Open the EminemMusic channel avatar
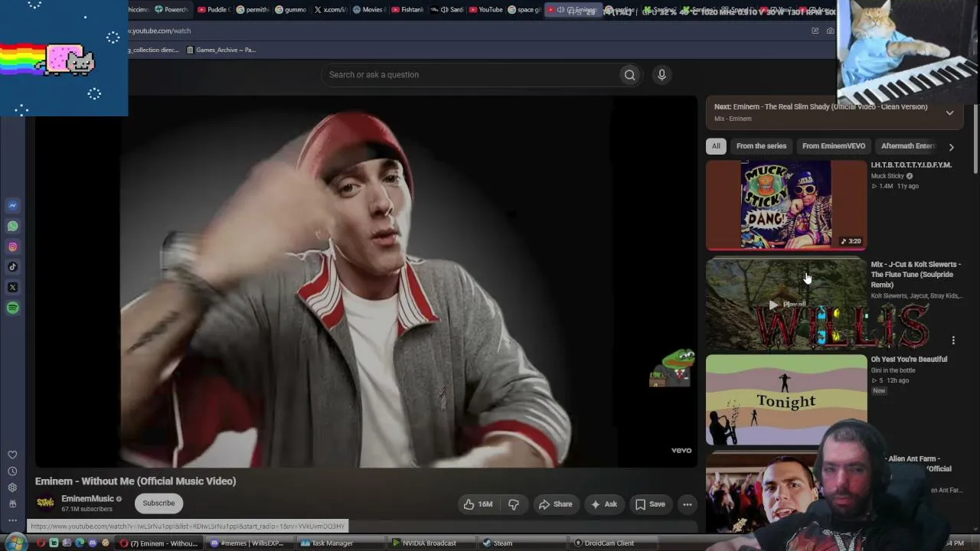 pyautogui.click(x=45, y=503)
